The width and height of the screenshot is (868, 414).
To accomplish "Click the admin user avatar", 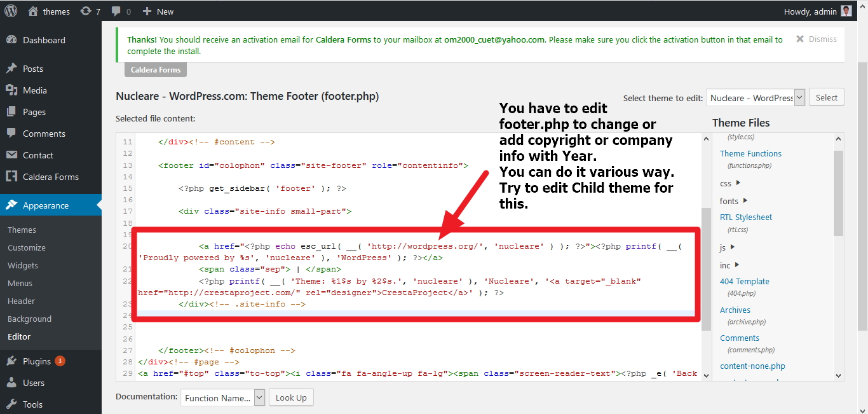I will coord(846,11).
